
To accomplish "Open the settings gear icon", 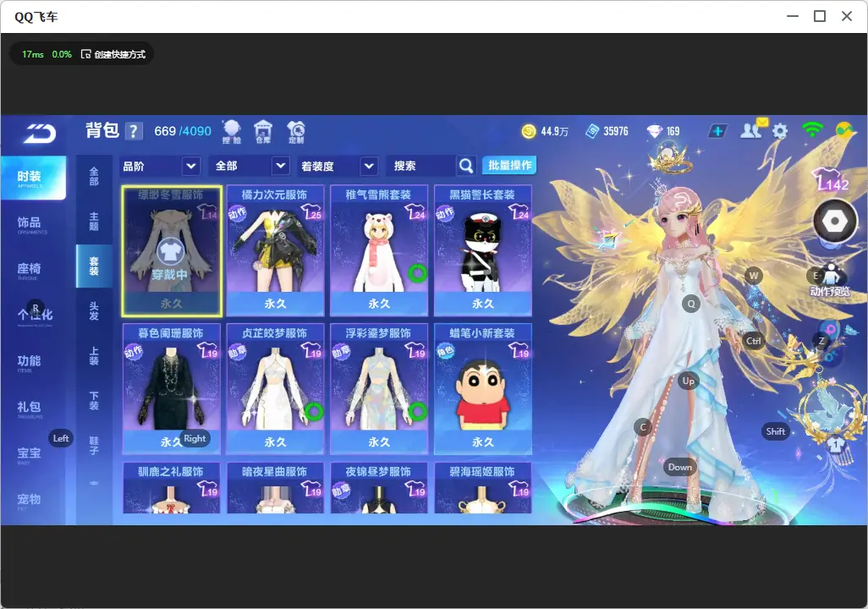I will click(780, 131).
